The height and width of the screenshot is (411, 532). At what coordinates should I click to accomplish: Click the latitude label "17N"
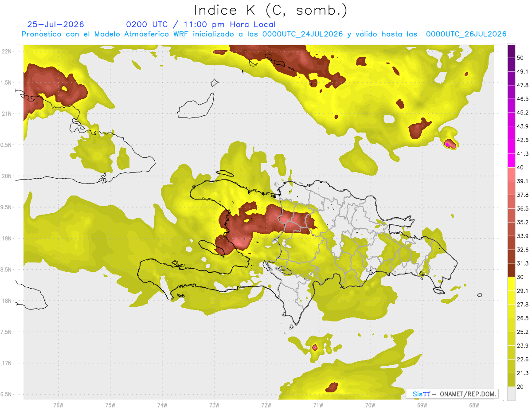point(7,363)
